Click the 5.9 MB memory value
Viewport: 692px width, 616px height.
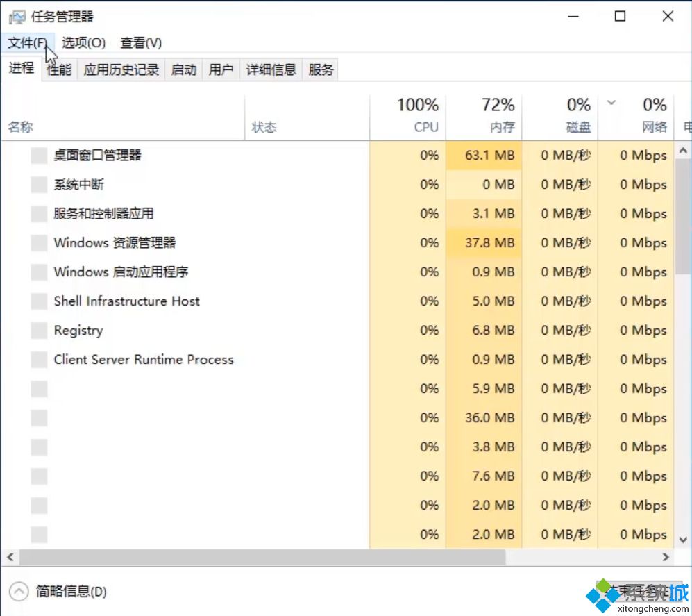[x=493, y=389]
